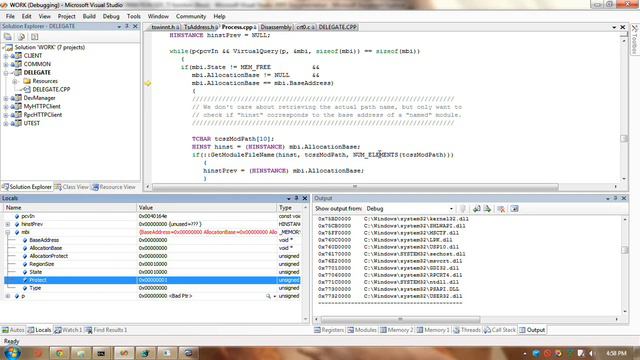Viewport: 640px width, 360px height.
Task: Click the magnifier visualizer icon in p row
Action: pyautogui.click(x=268, y=296)
